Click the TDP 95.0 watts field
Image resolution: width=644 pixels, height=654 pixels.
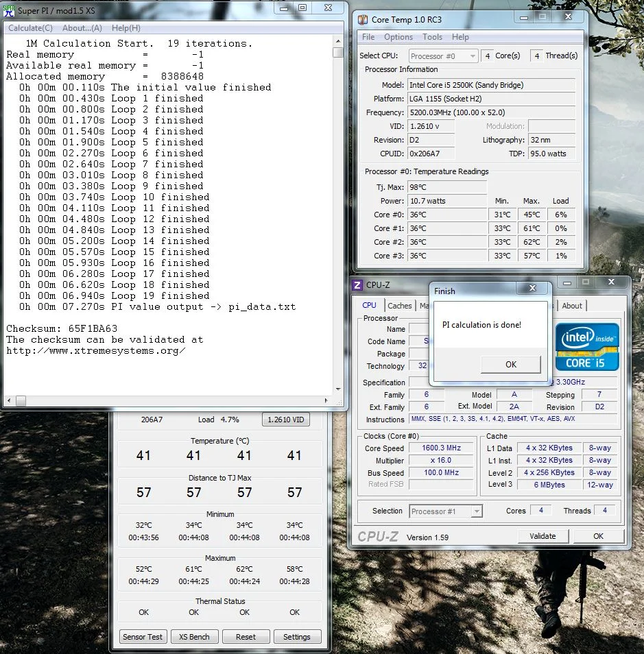coord(552,154)
